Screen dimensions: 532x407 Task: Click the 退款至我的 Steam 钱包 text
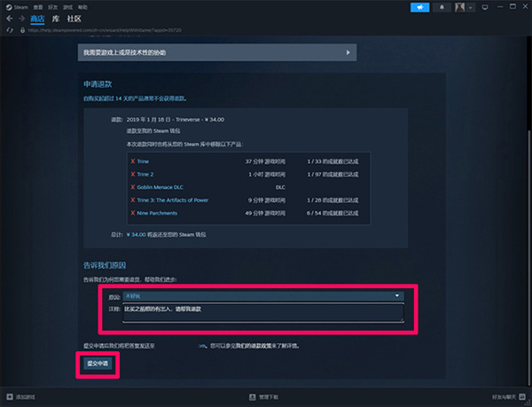[x=153, y=131]
